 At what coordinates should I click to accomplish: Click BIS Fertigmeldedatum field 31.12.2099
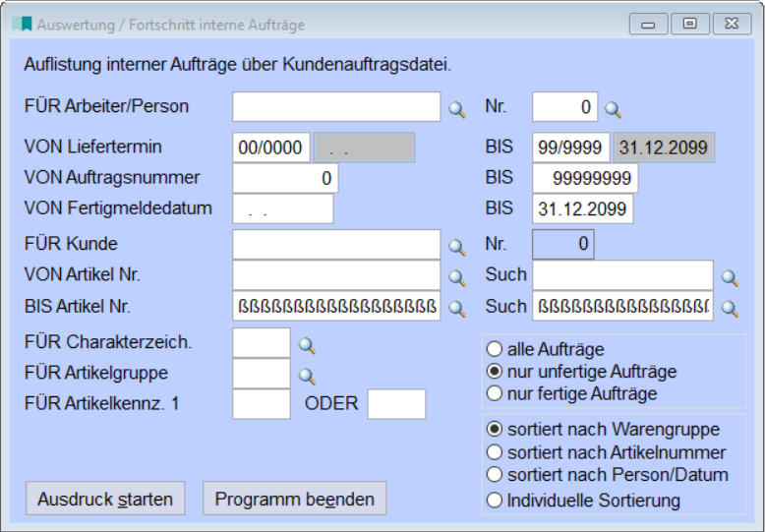point(582,208)
